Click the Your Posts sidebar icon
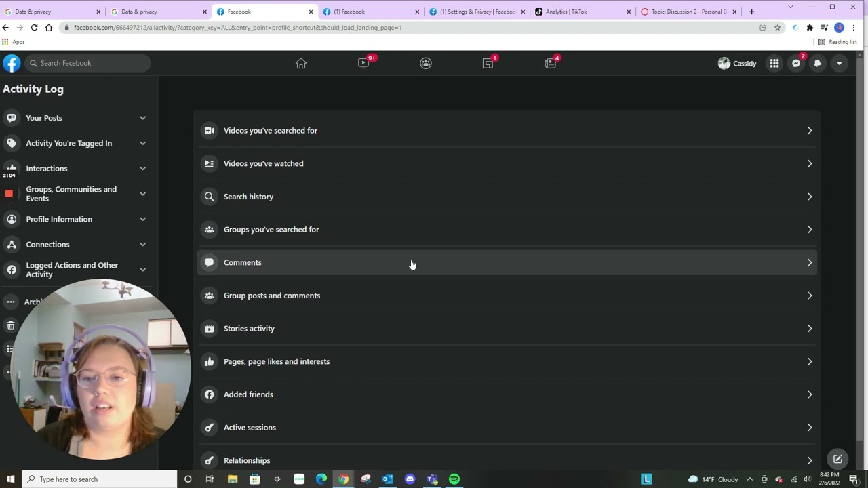Image resolution: width=868 pixels, height=488 pixels. pos(12,118)
